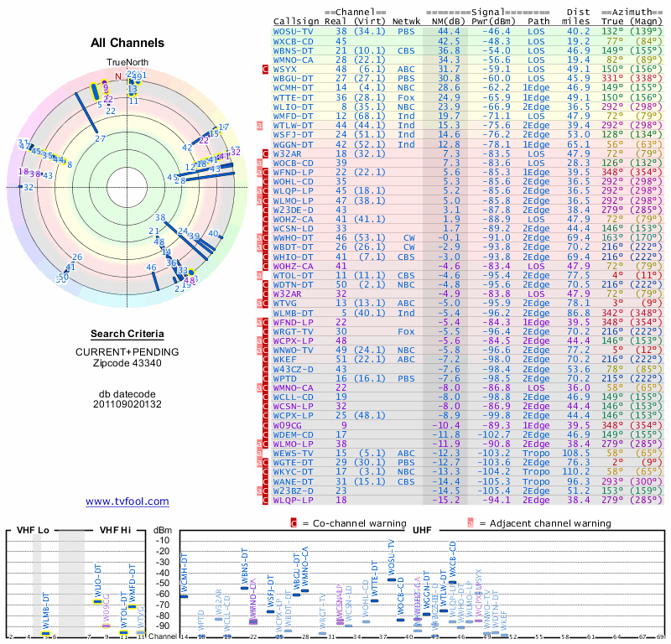Click the NM(dB) column header
Viewport: 671px width, 644px height.
448,20
